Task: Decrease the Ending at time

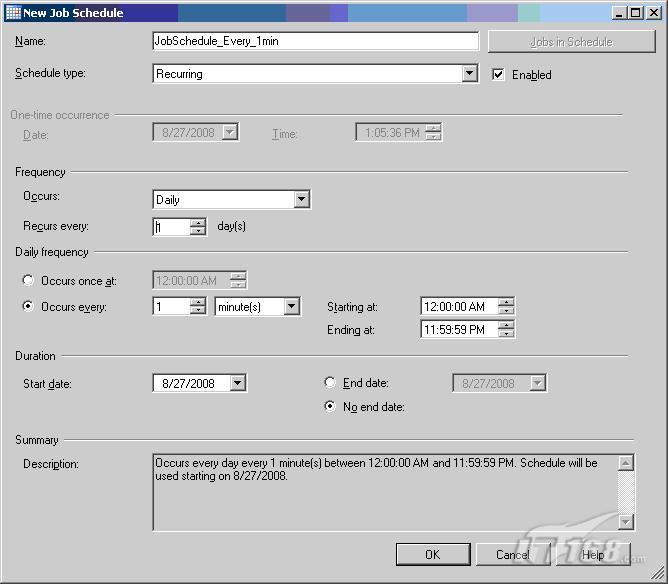Action: tap(506, 334)
